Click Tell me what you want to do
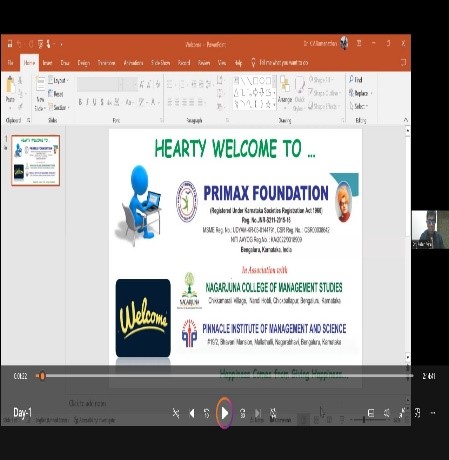 coord(284,62)
